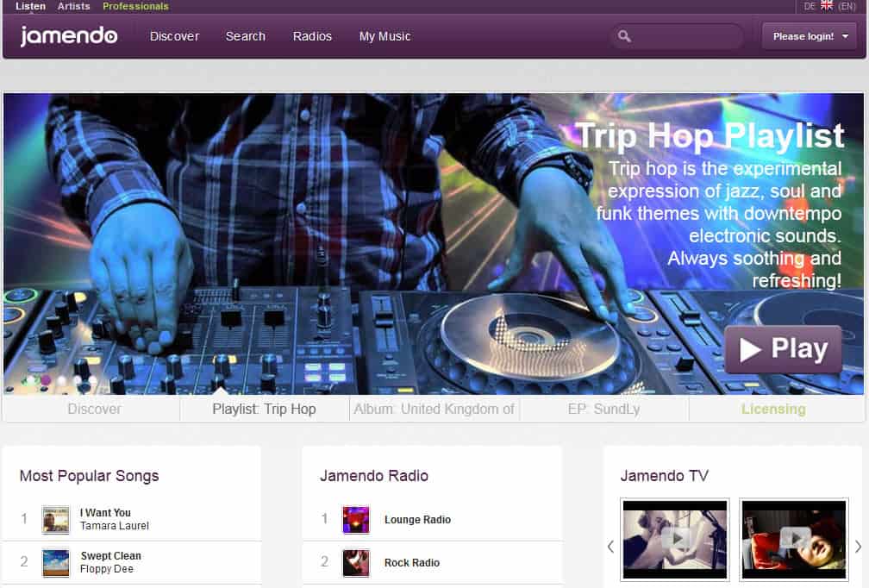Screen dimensions: 869x588
Task: Select the UK flag English language
Action: tap(826, 5)
